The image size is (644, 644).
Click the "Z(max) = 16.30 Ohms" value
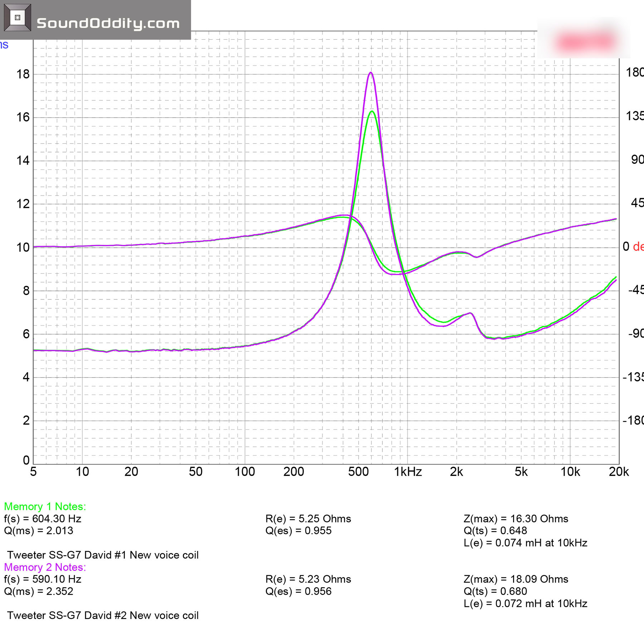(x=516, y=519)
